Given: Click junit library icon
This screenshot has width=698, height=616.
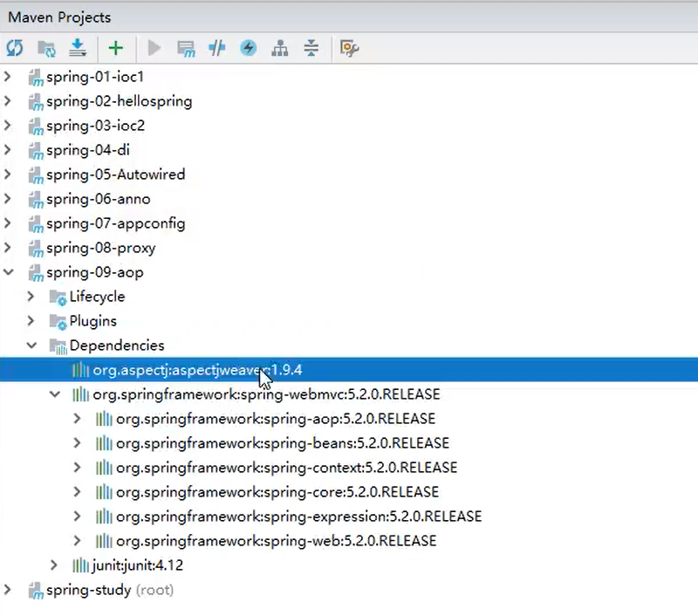Looking at the screenshot, I should pos(80,565).
